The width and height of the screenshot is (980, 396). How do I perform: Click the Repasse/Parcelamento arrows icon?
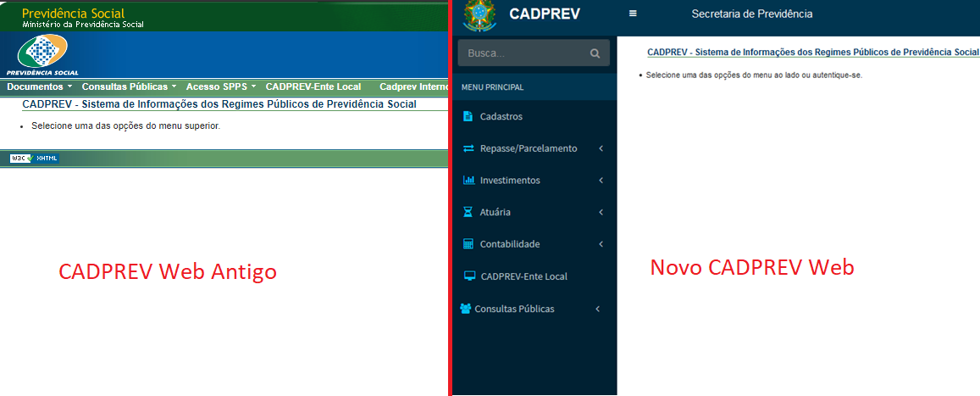pyautogui.click(x=468, y=148)
